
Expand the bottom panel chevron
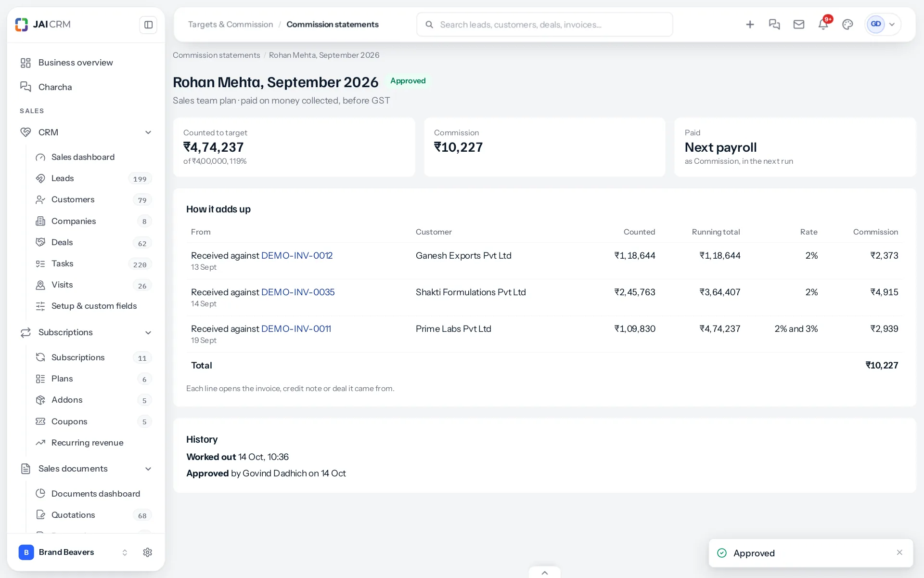[x=545, y=573]
